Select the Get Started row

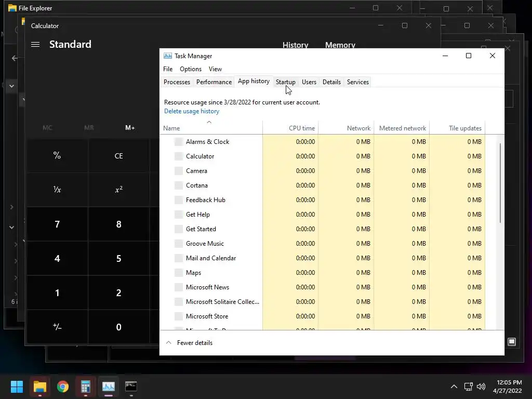coord(322,229)
